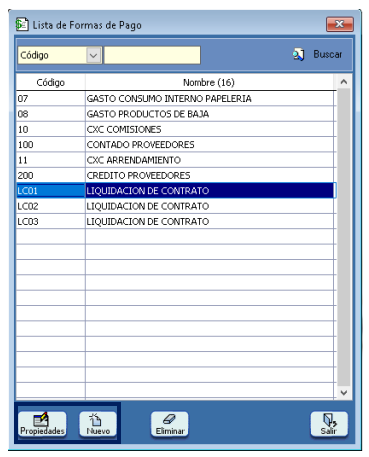The height and width of the screenshot is (457, 369).
Task: Click the scrollbar down arrow
Action: pyautogui.click(x=344, y=393)
